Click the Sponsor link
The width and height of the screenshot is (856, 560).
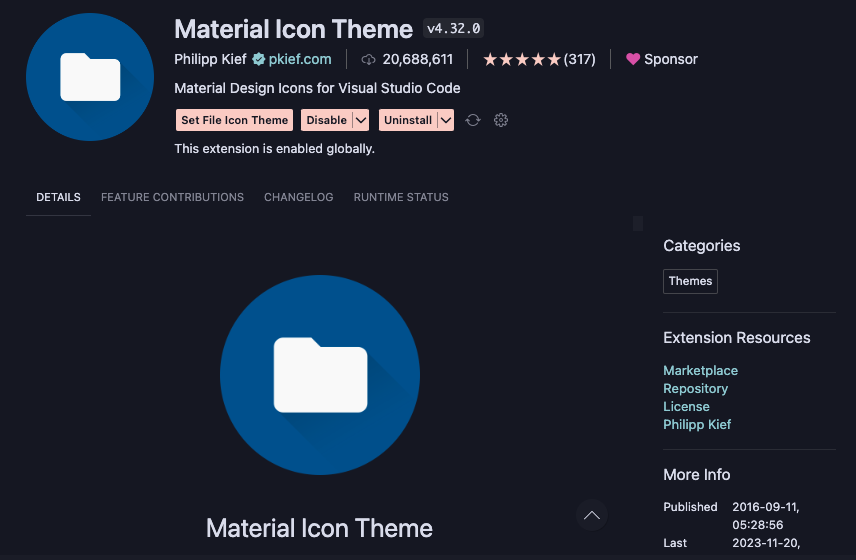point(671,59)
